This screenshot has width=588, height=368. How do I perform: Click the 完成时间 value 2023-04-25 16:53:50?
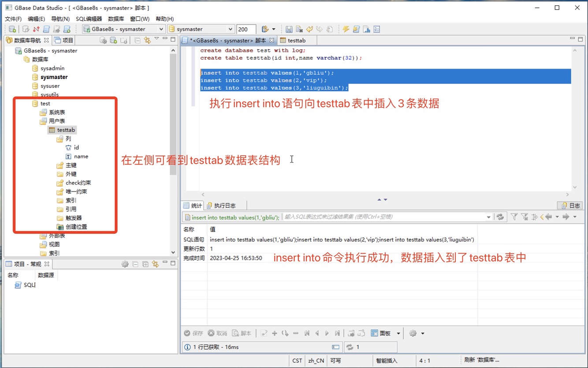click(x=236, y=258)
